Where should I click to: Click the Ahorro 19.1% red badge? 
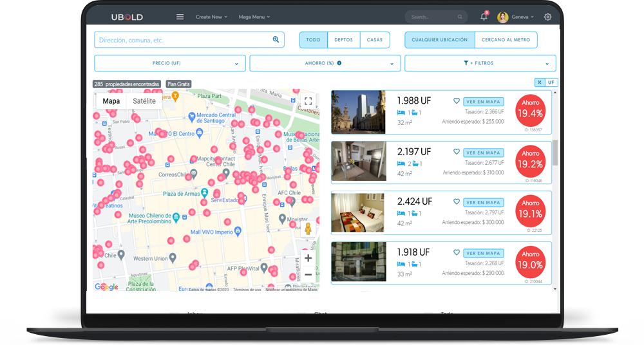pos(530,211)
